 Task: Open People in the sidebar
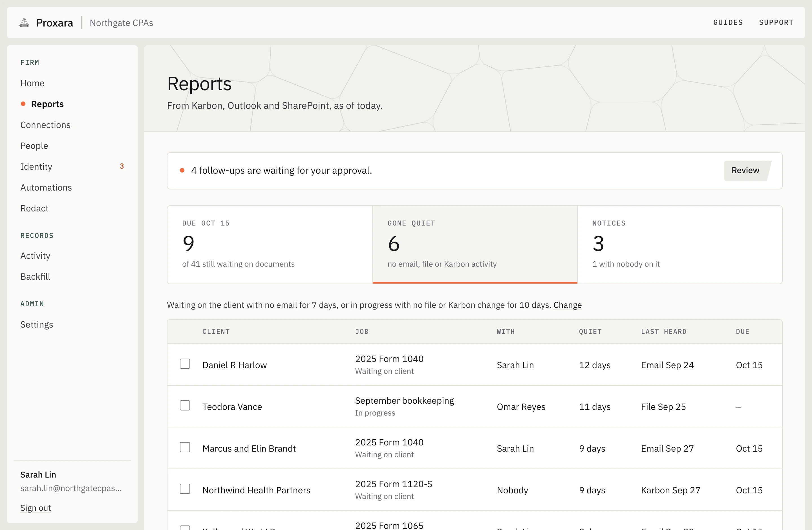34,146
